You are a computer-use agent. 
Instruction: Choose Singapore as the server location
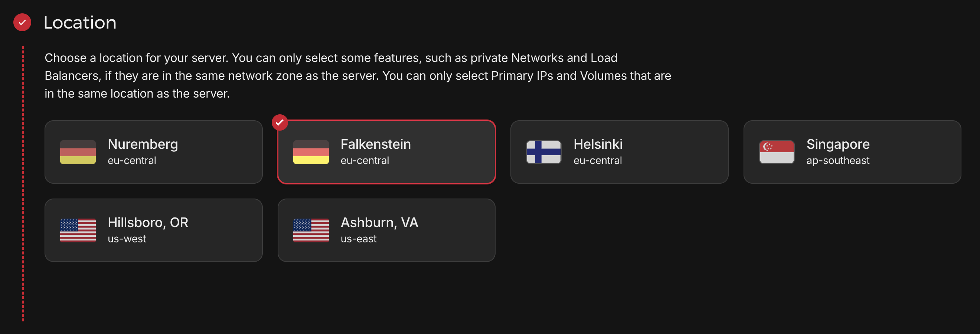pos(852,152)
